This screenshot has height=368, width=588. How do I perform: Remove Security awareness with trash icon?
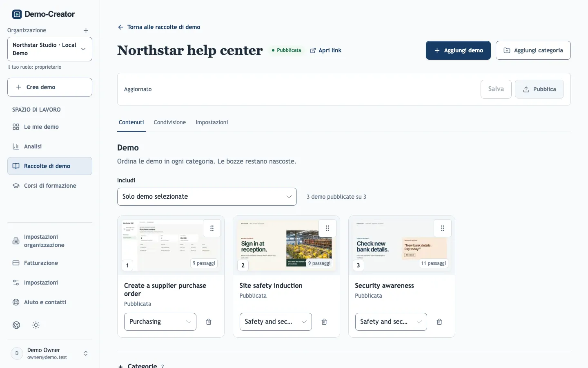439,322
